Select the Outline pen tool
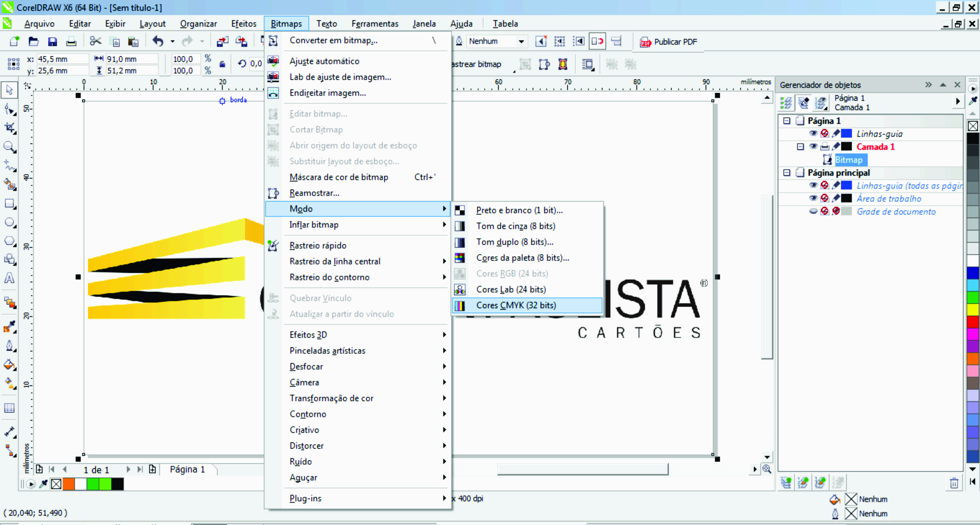This screenshot has width=980, height=525. (x=10, y=346)
